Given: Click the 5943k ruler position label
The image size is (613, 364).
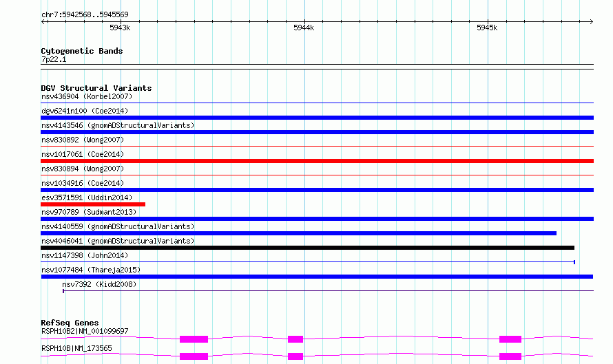Looking at the screenshot, I should coord(120,28).
